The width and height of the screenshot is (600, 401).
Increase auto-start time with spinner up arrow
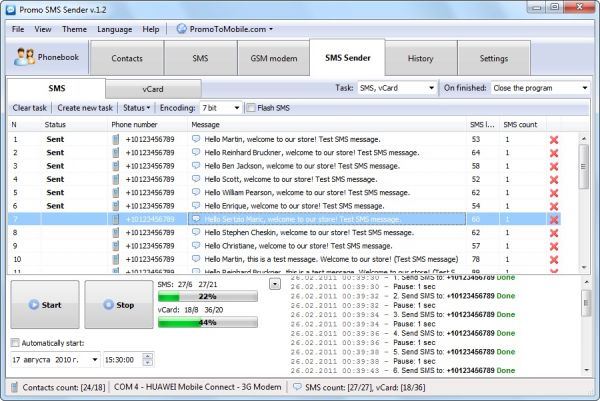pyautogui.click(x=148, y=356)
